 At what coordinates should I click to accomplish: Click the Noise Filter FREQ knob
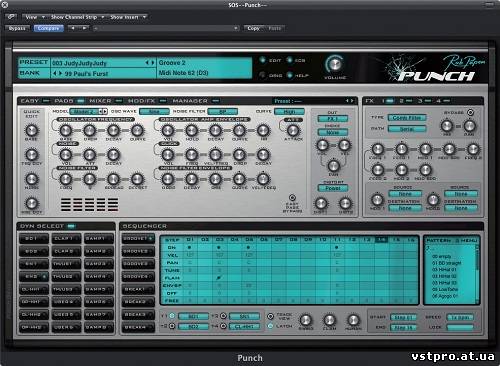(x=66, y=179)
